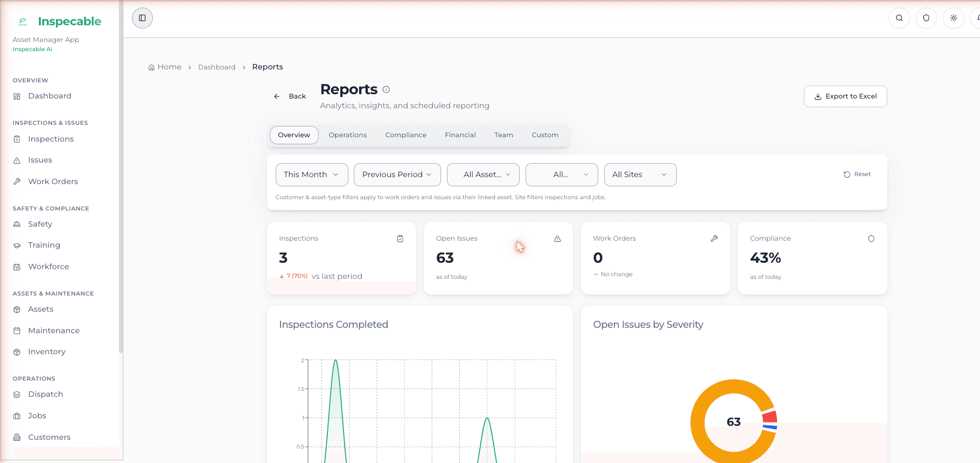Go to Home breadcrumb link
980x463 pixels.
165,67
